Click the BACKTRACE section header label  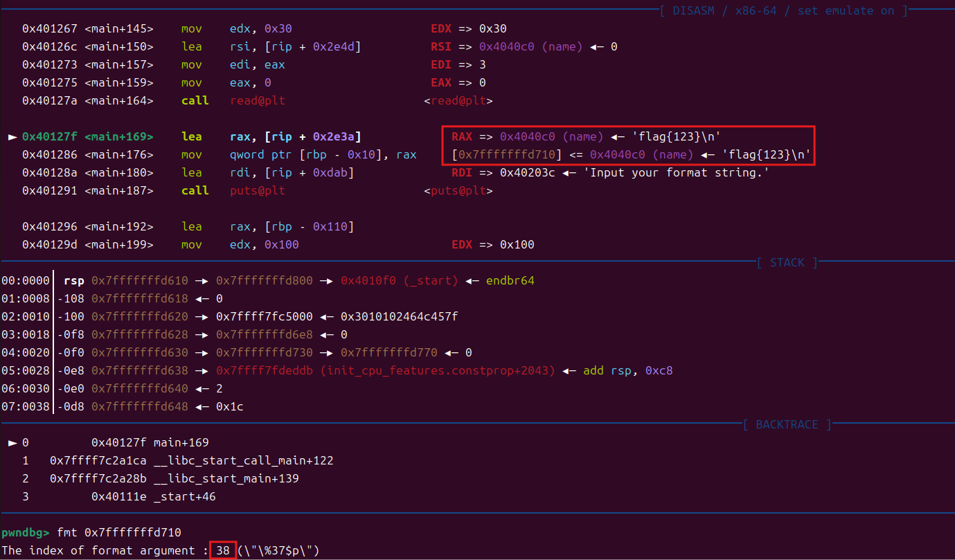click(x=787, y=425)
